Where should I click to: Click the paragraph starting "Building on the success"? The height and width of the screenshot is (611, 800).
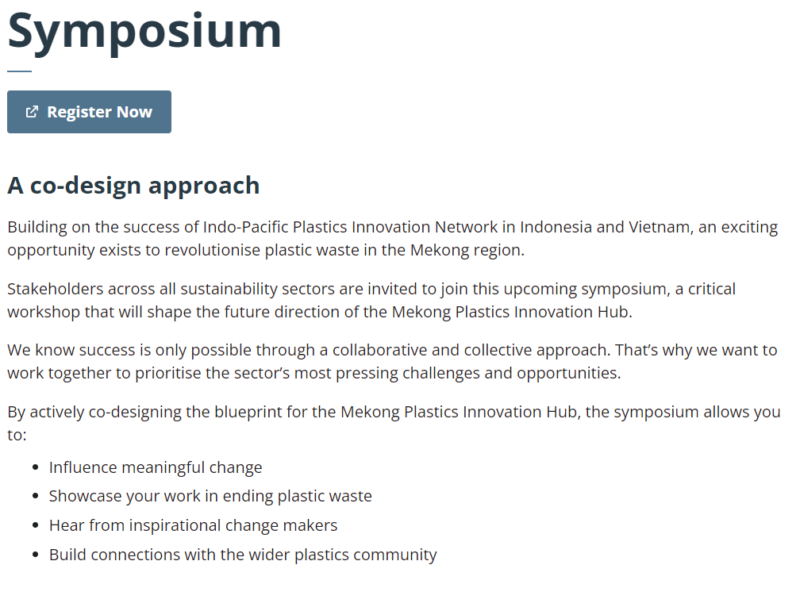click(x=392, y=238)
